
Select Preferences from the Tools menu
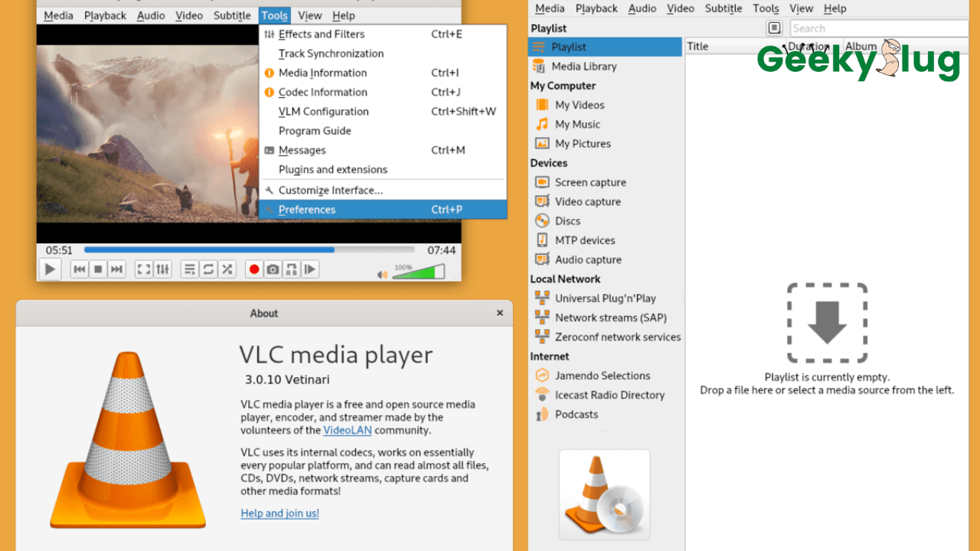(x=306, y=209)
